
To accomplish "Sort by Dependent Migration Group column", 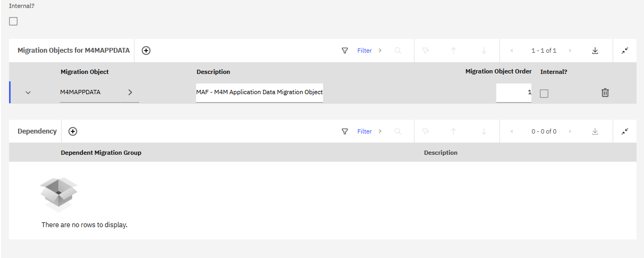I will (101, 153).
